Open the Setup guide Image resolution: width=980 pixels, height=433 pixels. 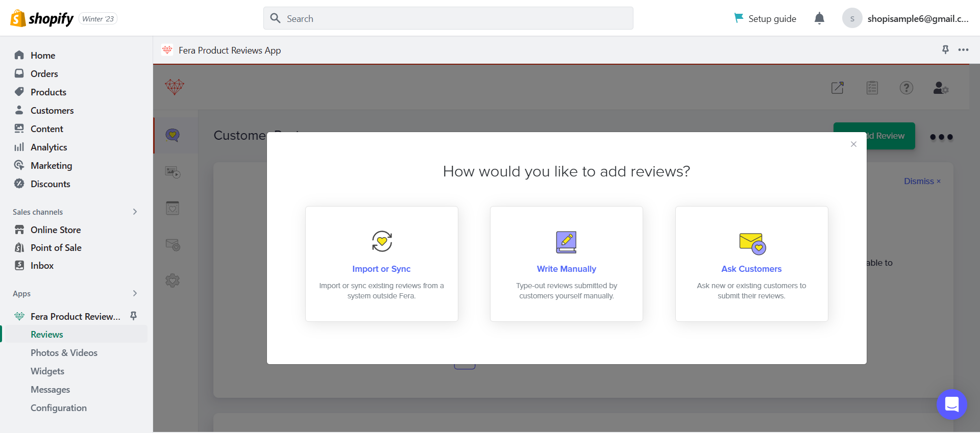[x=765, y=18]
